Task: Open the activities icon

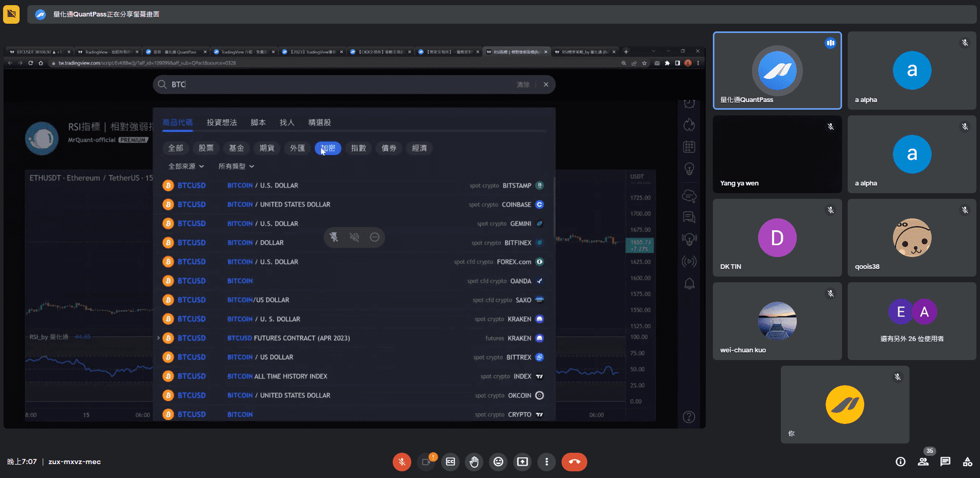Action: 968,462
